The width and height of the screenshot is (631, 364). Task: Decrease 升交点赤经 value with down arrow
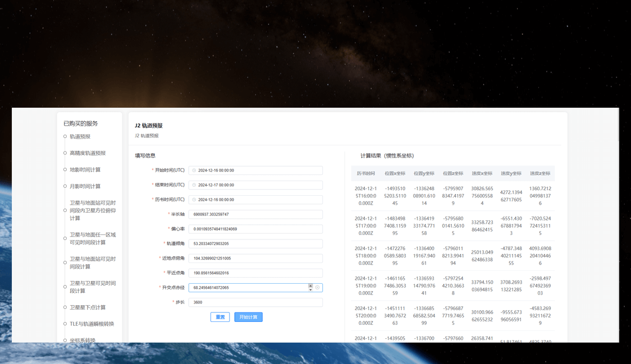pos(310,289)
